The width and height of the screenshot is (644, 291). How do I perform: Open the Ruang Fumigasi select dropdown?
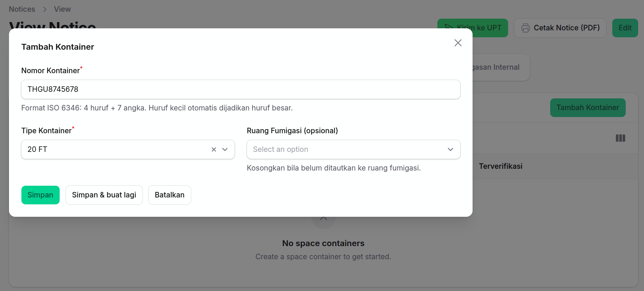[353, 149]
